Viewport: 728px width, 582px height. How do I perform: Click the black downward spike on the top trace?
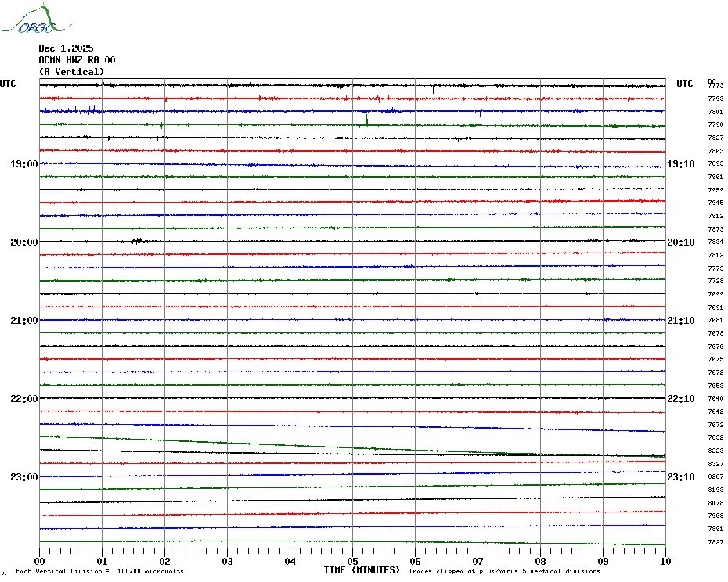pos(434,91)
